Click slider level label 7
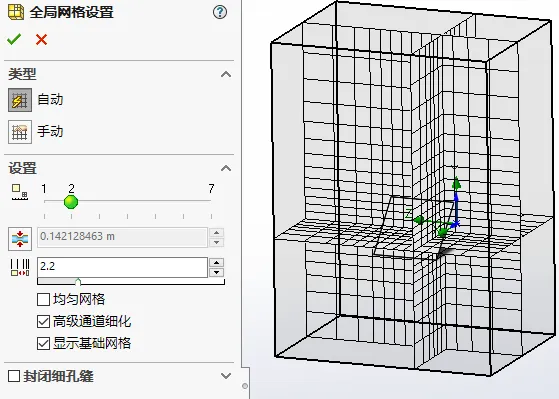 pos(211,188)
